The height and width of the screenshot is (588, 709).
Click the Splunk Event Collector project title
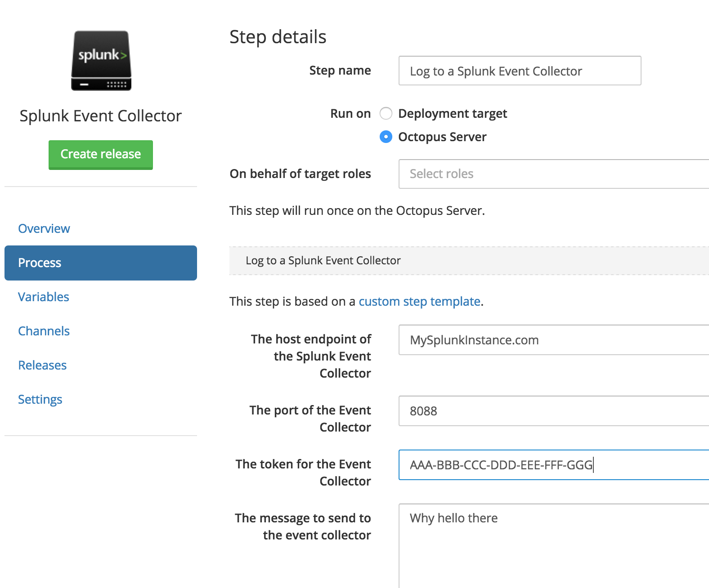coord(101,116)
